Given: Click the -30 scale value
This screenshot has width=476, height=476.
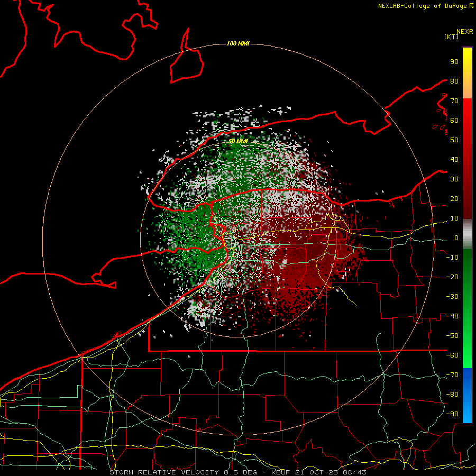Looking at the screenshot, I should (x=452, y=297).
